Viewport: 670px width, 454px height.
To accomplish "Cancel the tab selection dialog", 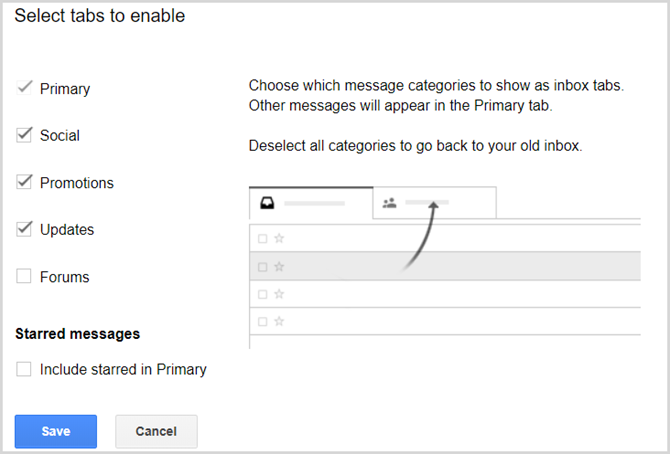I will click(x=156, y=431).
